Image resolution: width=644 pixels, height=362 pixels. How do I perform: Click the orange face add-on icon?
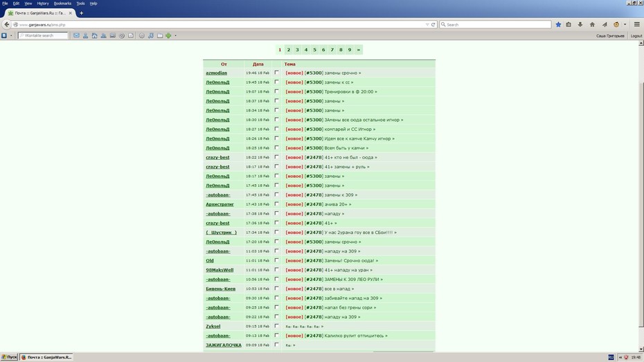tap(616, 25)
